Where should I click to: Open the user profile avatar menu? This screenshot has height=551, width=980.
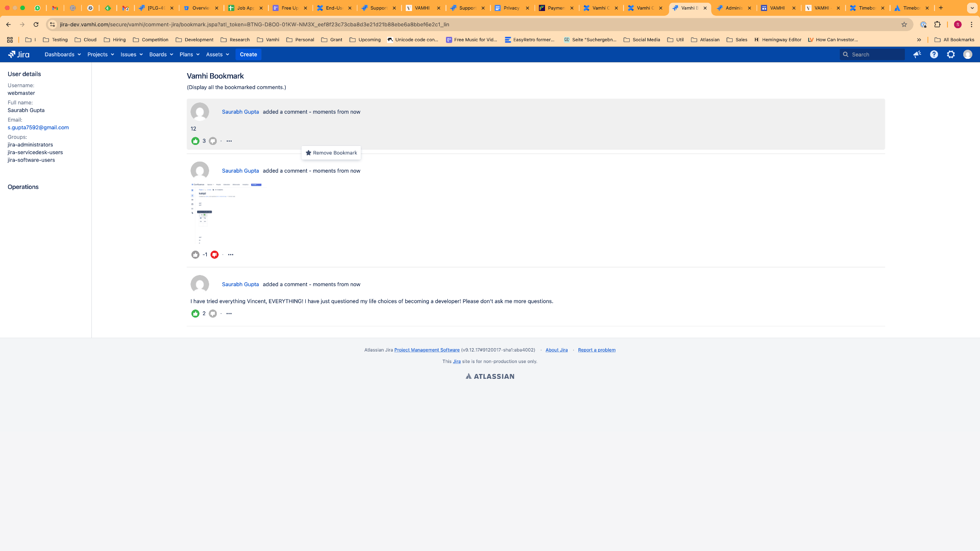968,55
